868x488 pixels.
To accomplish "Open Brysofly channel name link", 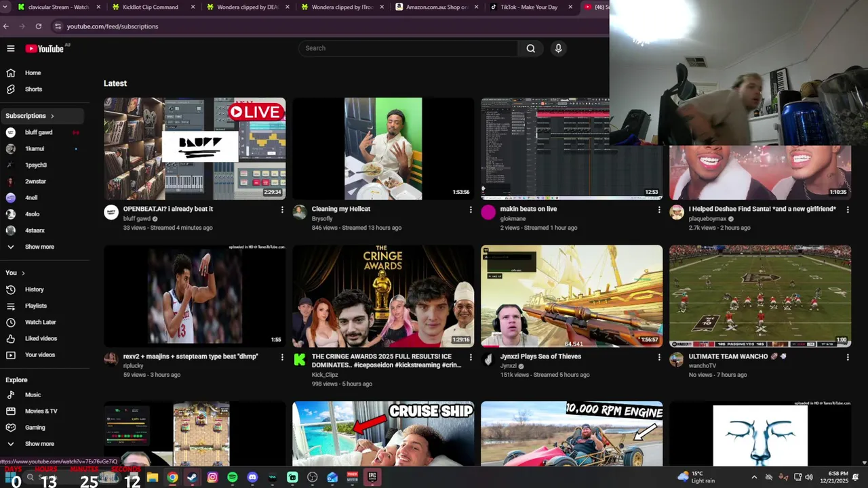I will (x=322, y=219).
